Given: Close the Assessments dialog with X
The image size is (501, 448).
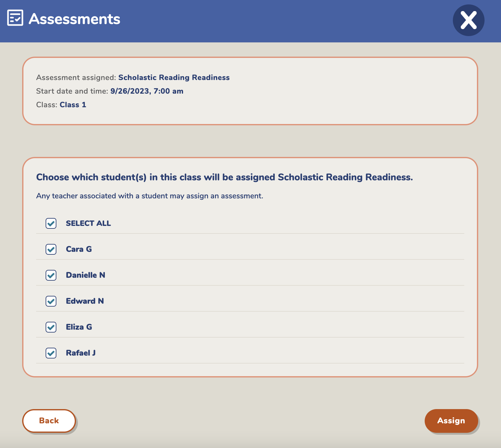Looking at the screenshot, I should coord(469,20).
